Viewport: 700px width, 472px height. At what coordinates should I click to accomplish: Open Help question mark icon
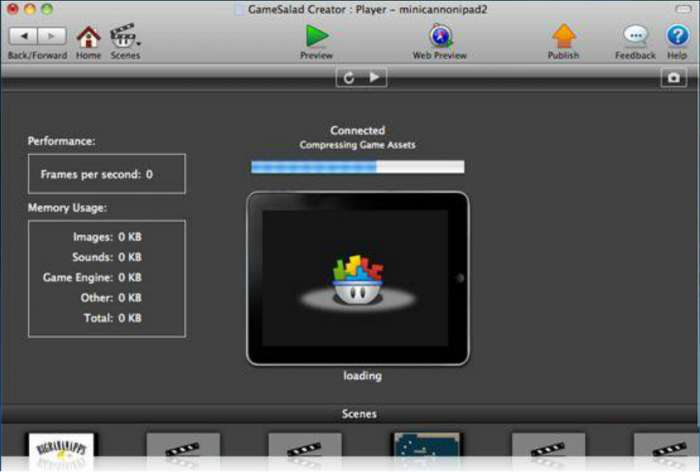tap(677, 36)
